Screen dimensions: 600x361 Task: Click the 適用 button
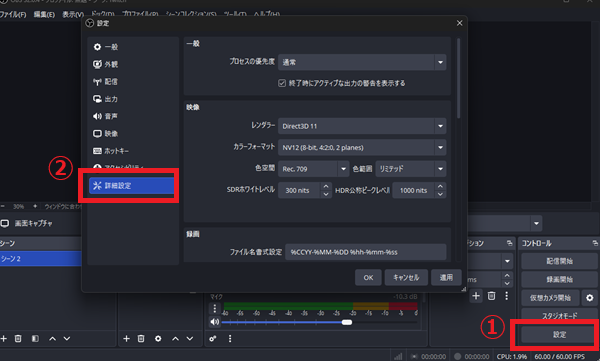click(x=446, y=278)
